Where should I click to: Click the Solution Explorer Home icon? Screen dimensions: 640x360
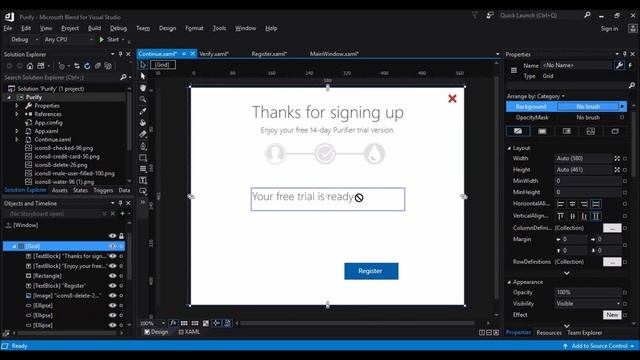point(30,66)
